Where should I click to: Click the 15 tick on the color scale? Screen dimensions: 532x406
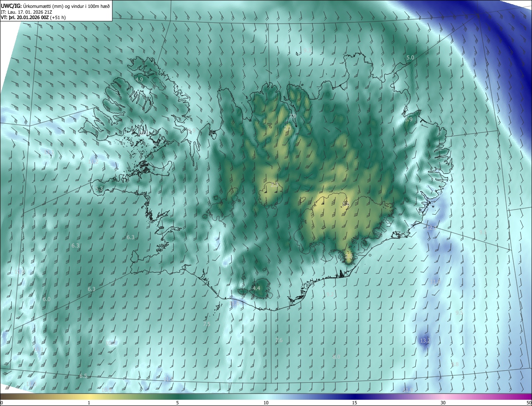[355, 403]
